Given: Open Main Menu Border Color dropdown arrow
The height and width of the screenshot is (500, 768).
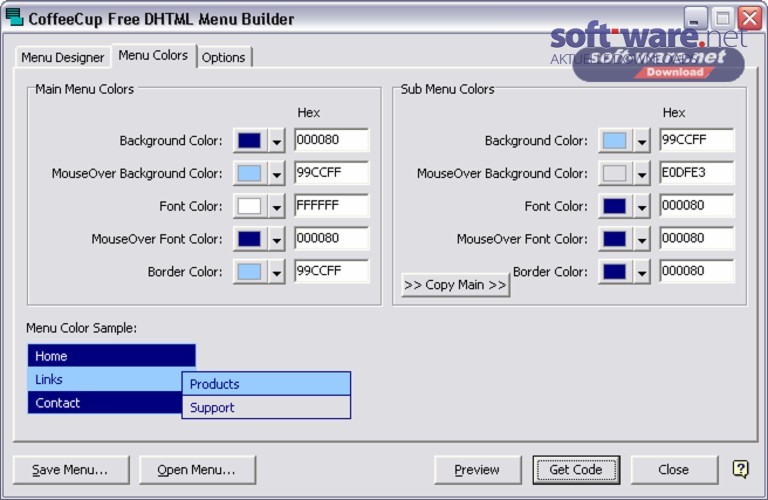Looking at the screenshot, I should [277, 272].
